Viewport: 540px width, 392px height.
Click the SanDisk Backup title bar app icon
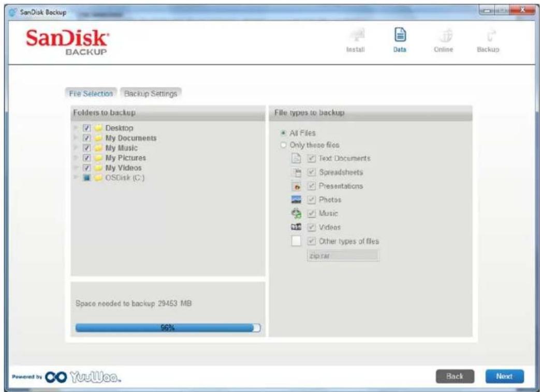[13, 12]
